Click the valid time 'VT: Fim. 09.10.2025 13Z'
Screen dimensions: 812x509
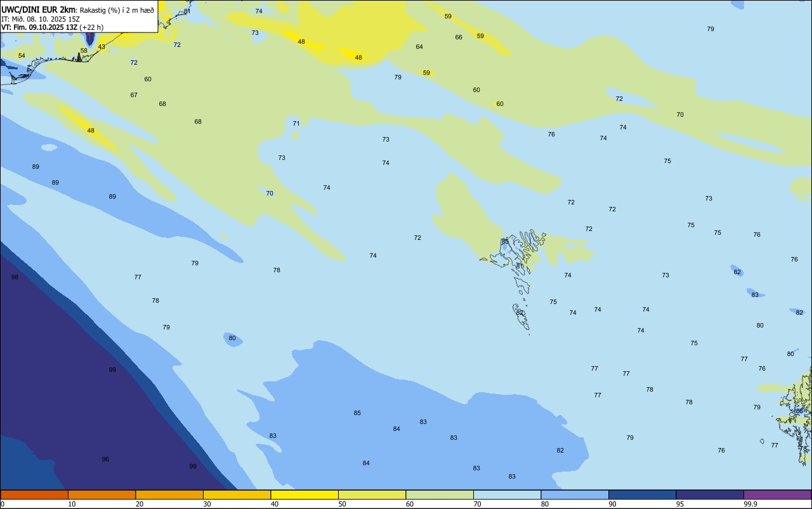39,27
